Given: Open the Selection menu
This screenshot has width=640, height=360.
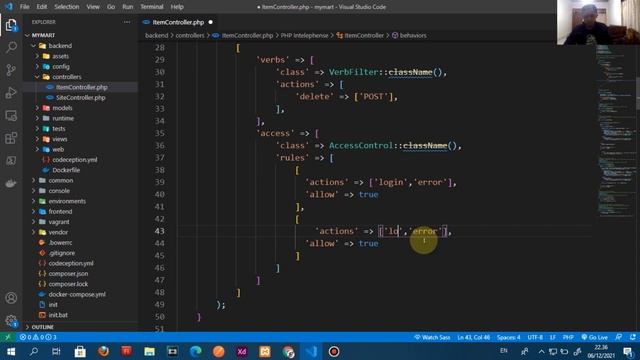Looking at the screenshot, I should [x=67, y=7].
